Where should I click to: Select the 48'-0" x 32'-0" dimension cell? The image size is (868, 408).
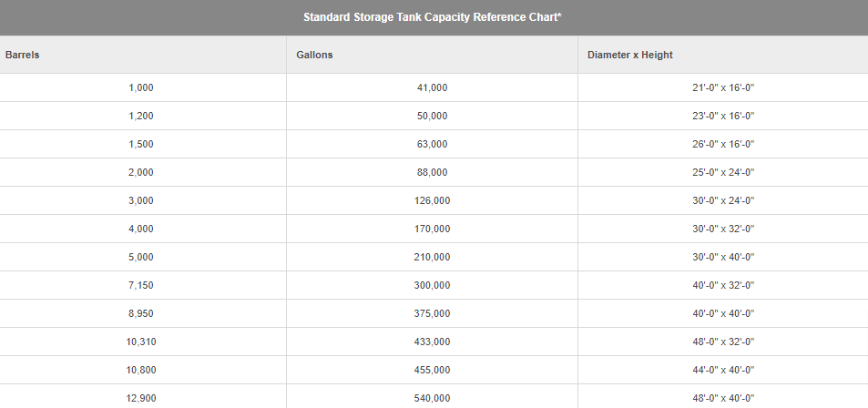click(723, 342)
